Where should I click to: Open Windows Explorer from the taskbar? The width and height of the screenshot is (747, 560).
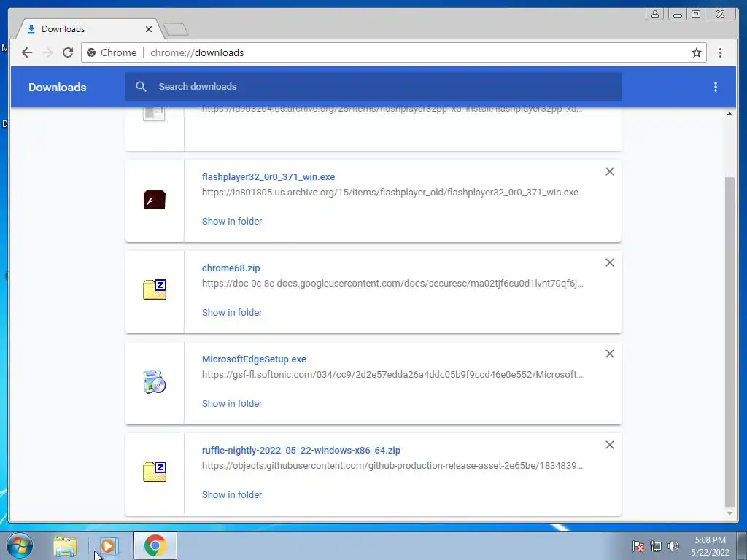pos(65,546)
